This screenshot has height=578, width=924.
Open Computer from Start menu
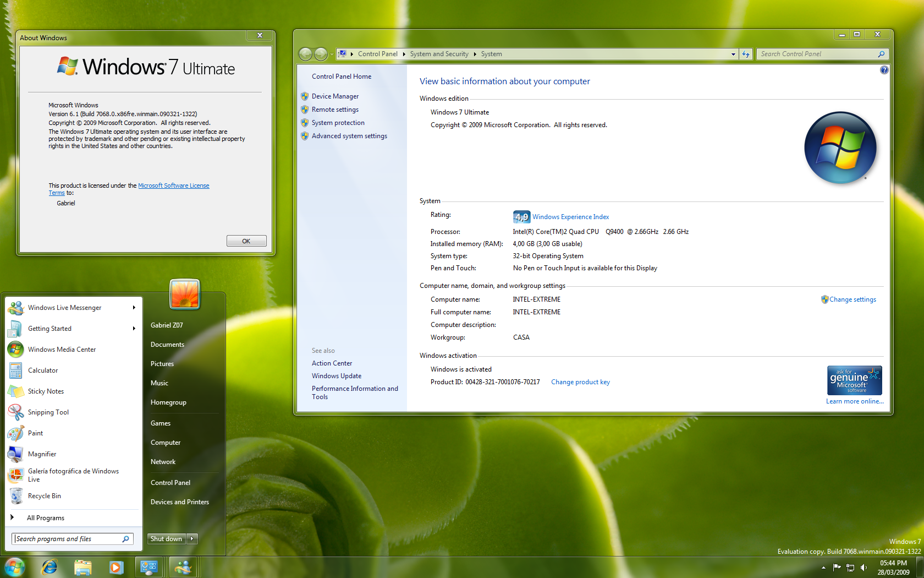(166, 443)
